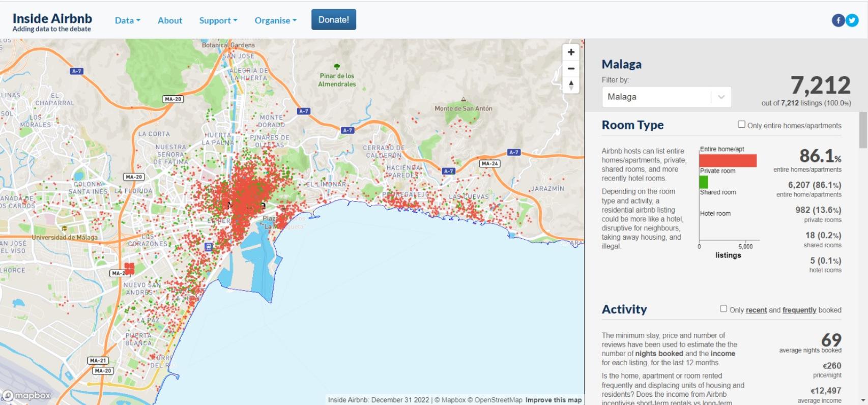Viewport: 868px width, 405px height.
Task: Zoom out the map with minus button
Action: 571,69
